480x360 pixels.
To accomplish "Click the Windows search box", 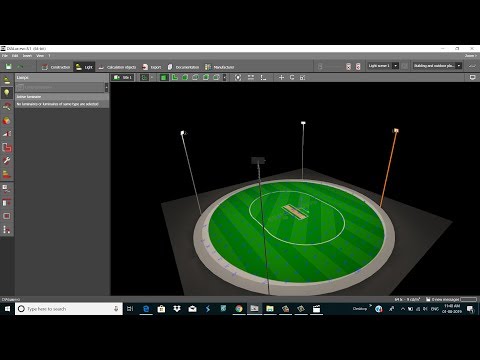I will [x=69, y=309].
